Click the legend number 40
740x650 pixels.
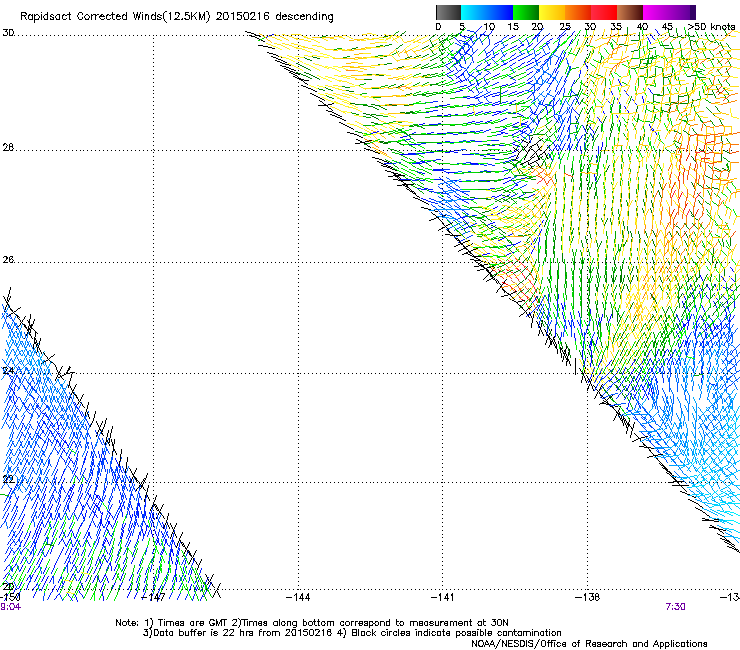(642, 27)
